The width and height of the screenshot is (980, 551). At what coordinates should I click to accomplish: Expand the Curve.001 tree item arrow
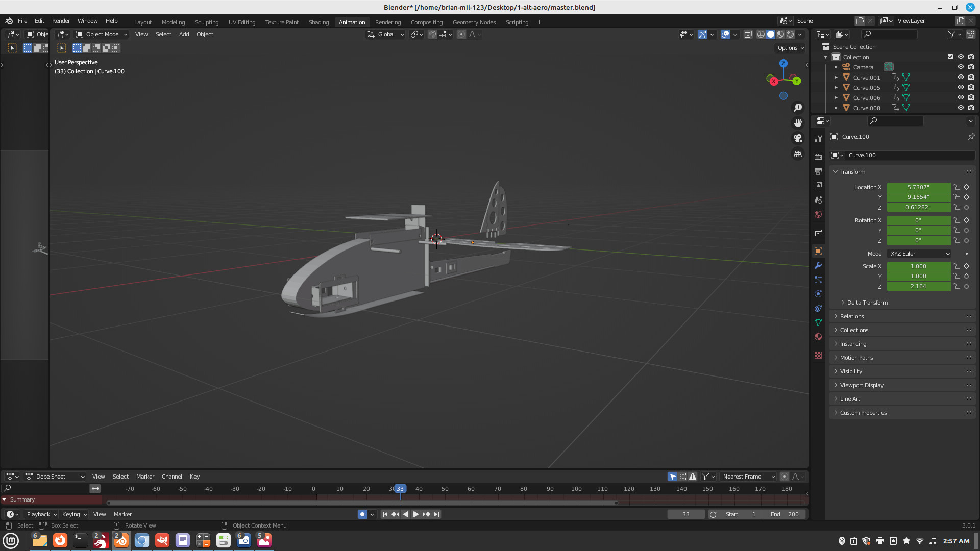coord(836,77)
